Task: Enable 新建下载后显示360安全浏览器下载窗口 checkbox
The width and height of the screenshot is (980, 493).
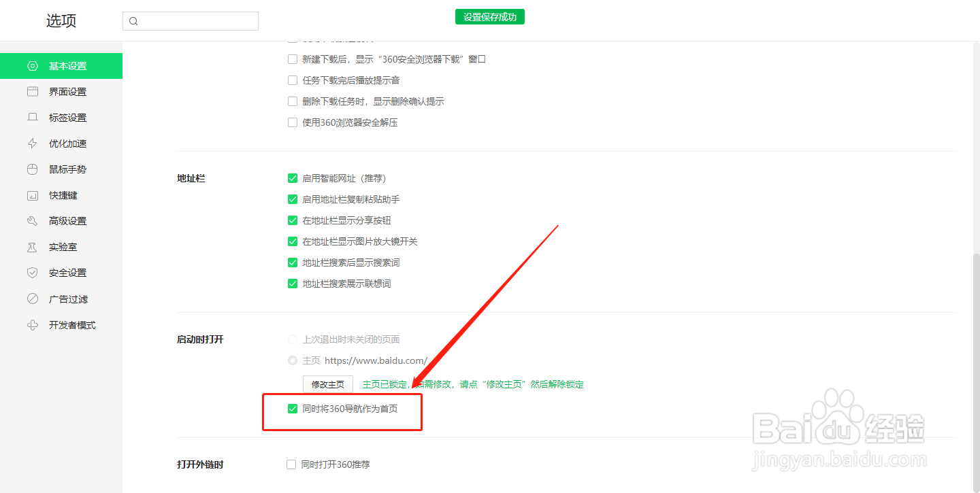Action: click(x=293, y=59)
